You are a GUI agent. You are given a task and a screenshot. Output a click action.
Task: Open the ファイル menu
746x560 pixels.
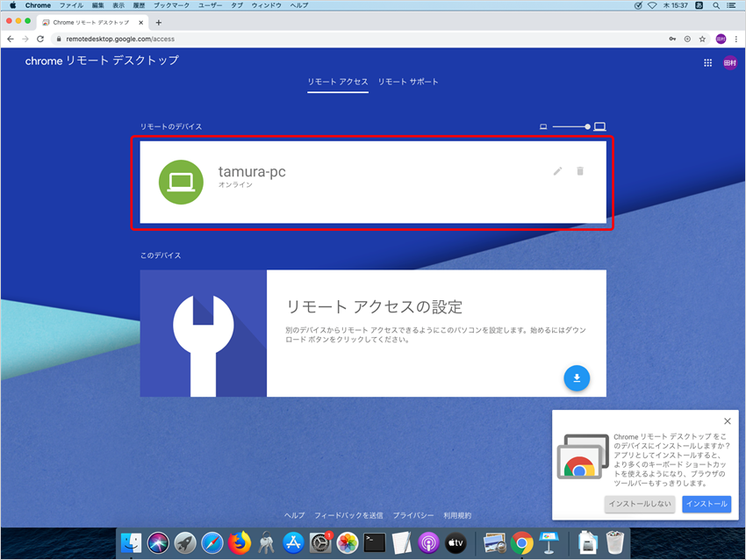[x=71, y=5]
